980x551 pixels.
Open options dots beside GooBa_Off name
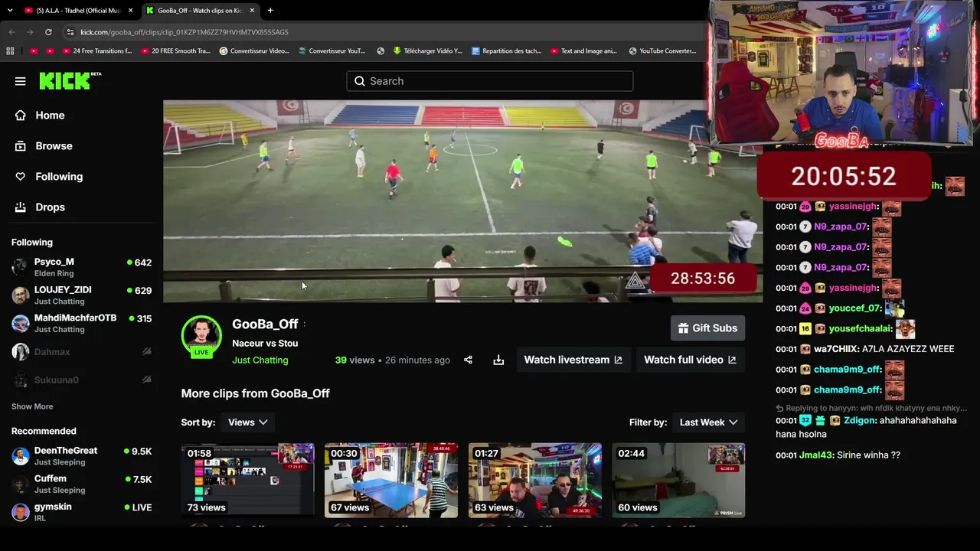point(305,324)
